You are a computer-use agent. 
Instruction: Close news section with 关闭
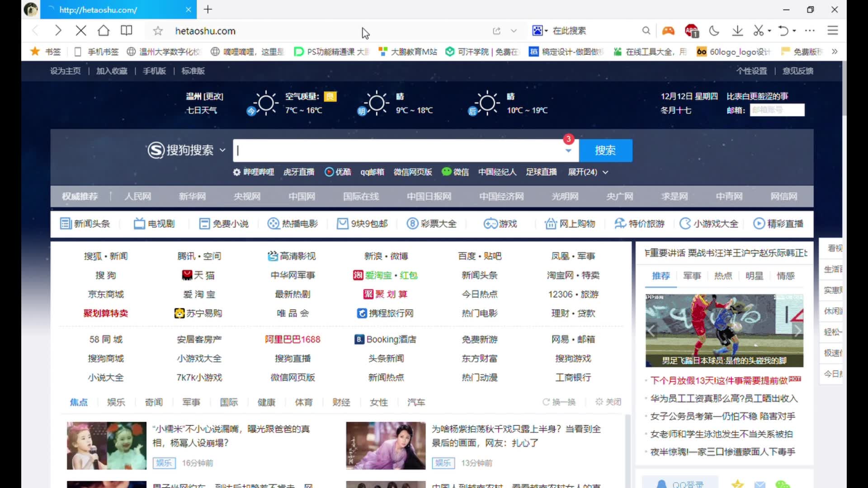608,402
